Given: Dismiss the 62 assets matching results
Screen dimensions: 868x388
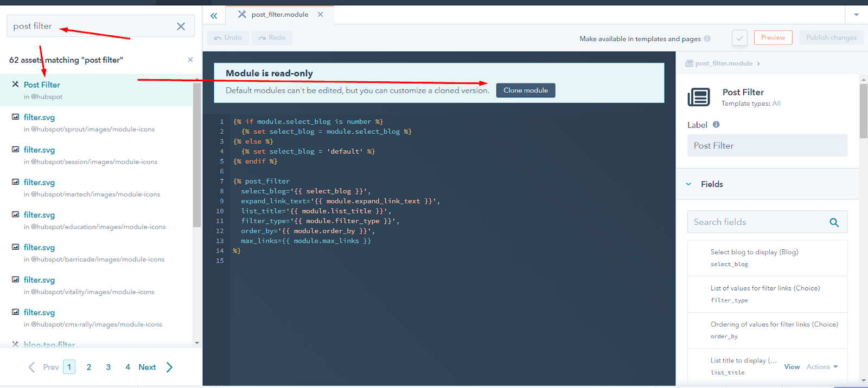Looking at the screenshot, I should [190, 60].
